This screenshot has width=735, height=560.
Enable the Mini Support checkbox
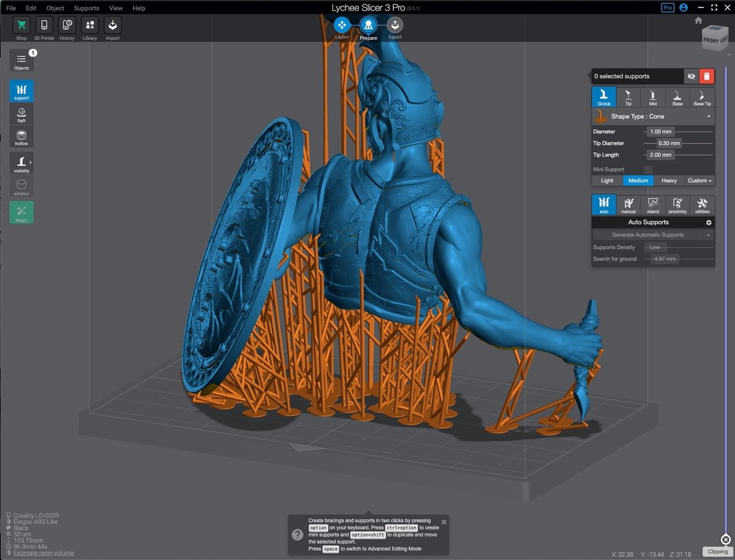tap(648, 169)
